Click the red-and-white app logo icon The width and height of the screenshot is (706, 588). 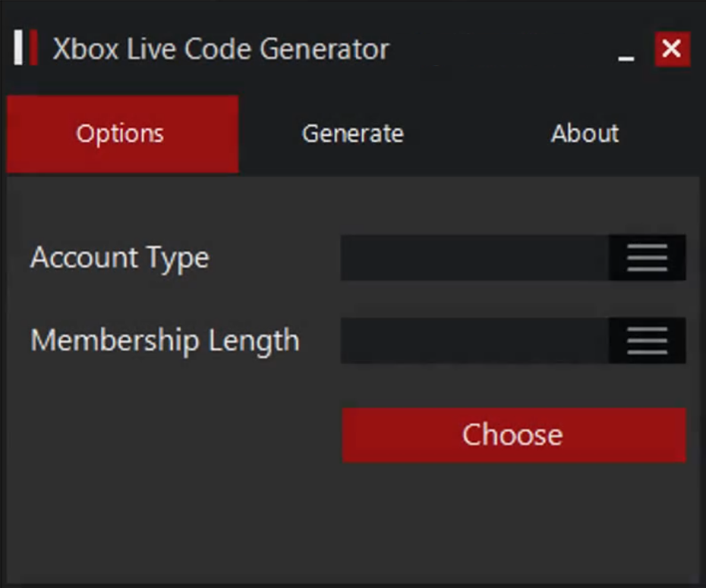pyautogui.click(x=26, y=49)
